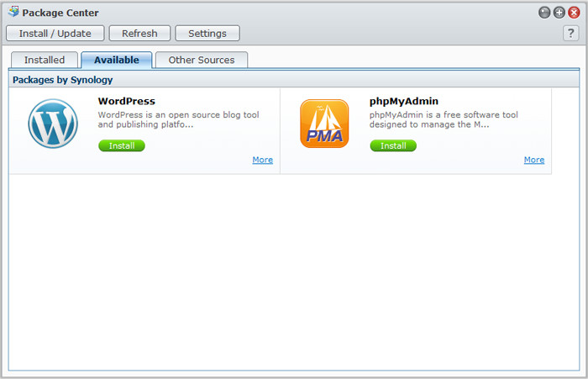The height and width of the screenshot is (379, 588).
Task: Open the More link for WordPress
Action: (x=262, y=160)
